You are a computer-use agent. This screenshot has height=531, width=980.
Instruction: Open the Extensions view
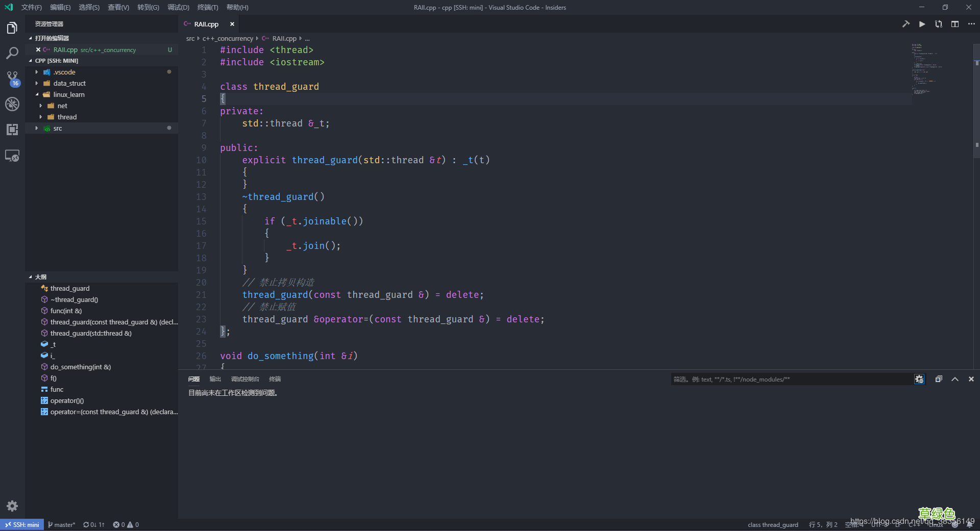pos(12,130)
